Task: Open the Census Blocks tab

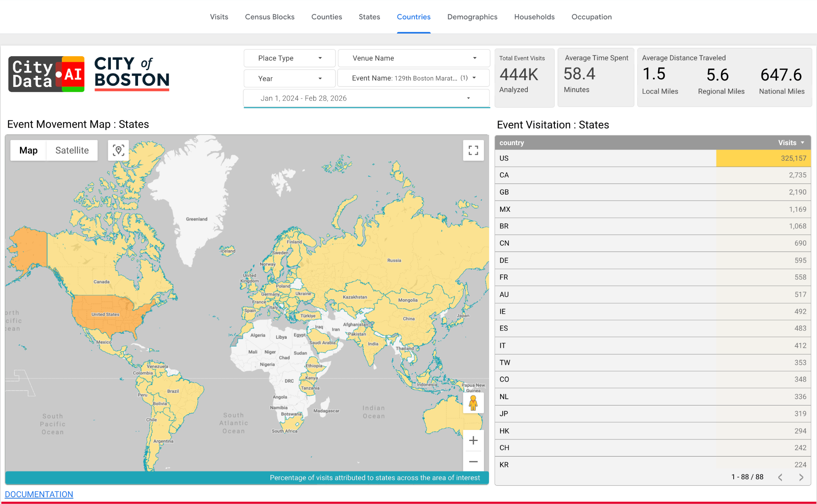Action: pyautogui.click(x=269, y=17)
